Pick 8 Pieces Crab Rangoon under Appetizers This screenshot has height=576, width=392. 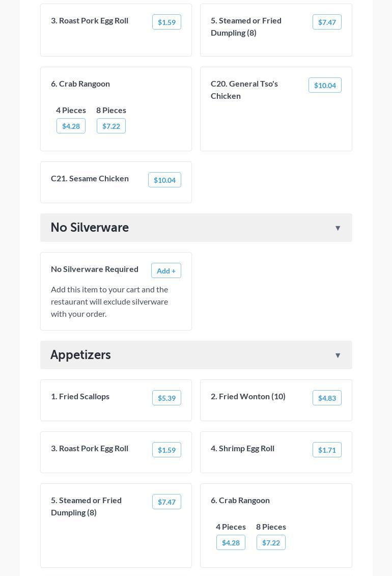(271, 543)
